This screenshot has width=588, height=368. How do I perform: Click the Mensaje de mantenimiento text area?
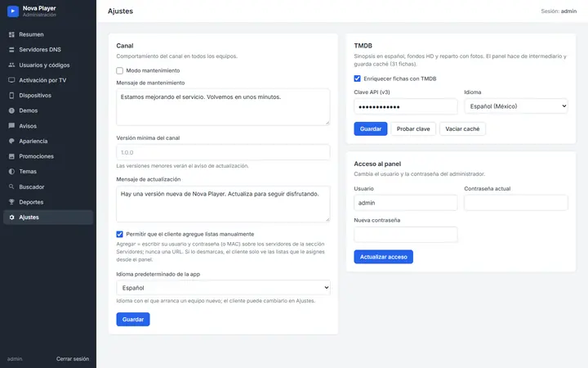pyautogui.click(x=223, y=107)
